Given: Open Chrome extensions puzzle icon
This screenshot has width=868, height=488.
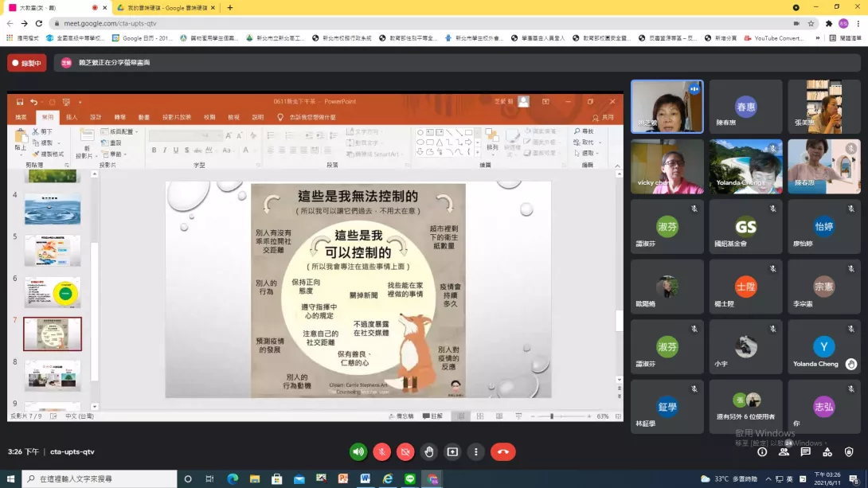Looking at the screenshot, I should click(829, 23).
